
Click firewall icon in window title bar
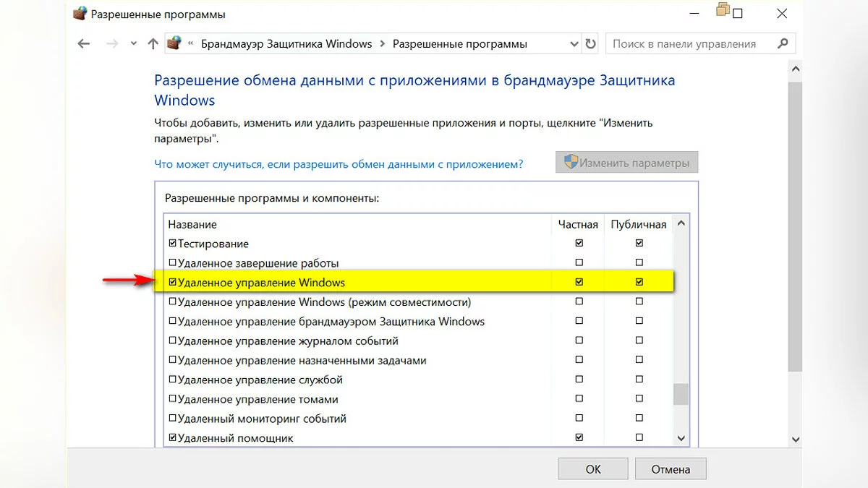point(80,14)
